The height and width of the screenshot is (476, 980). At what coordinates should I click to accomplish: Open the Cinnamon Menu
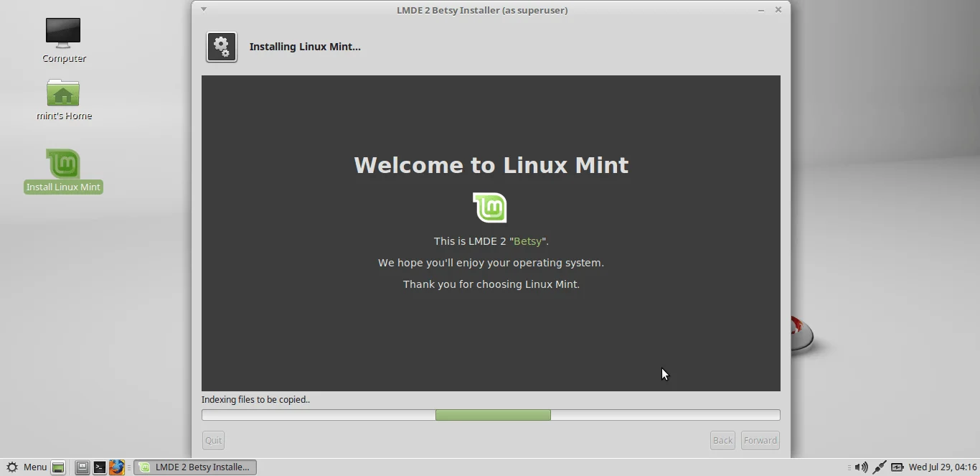[29, 467]
